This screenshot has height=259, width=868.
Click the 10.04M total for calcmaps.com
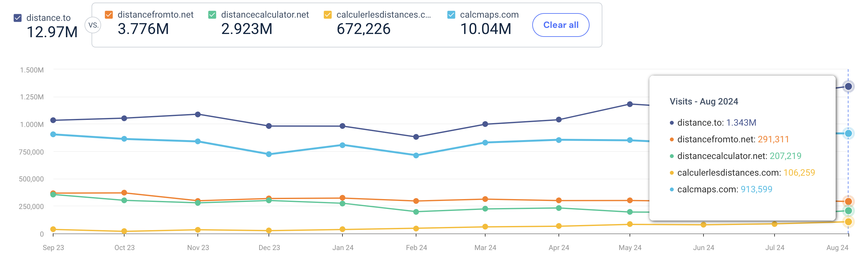tap(486, 29)
